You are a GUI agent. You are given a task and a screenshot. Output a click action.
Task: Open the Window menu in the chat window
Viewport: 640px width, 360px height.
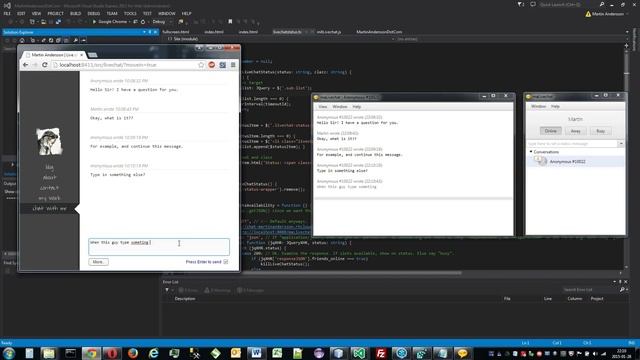coord(340,107)
